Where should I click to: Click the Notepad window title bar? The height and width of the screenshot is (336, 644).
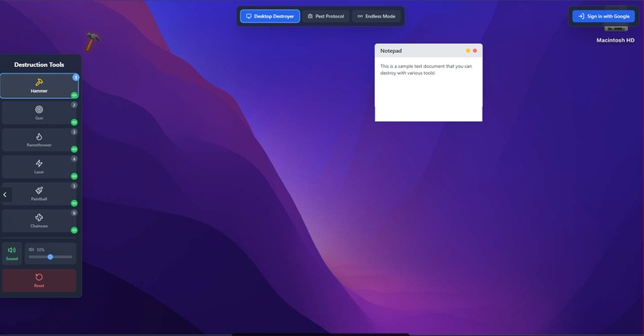click(428, 51)
